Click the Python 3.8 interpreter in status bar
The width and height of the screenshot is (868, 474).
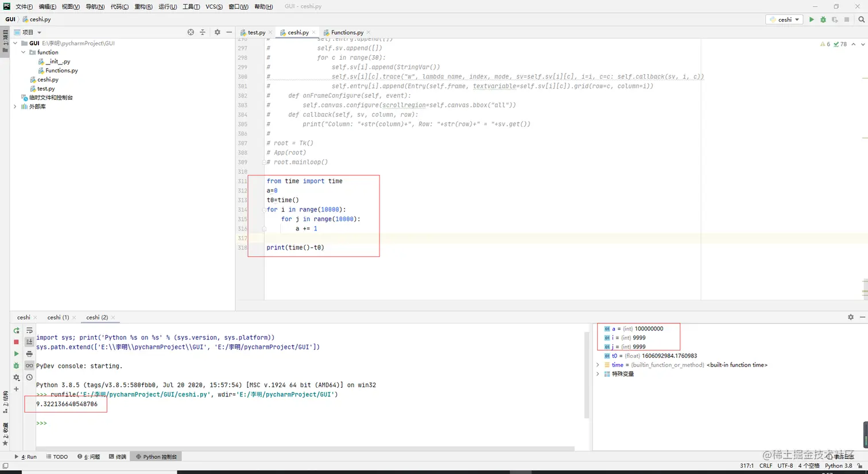click(839, 466)
